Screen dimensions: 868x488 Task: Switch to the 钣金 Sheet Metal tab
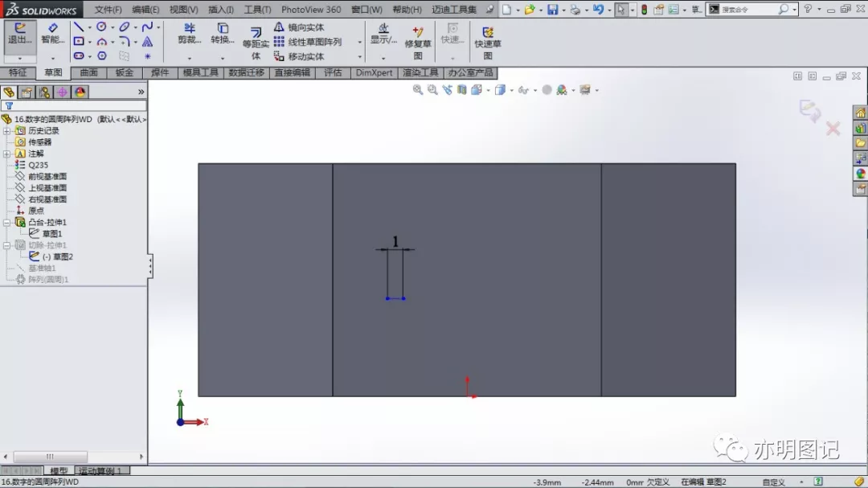click(x=124, y=72)
